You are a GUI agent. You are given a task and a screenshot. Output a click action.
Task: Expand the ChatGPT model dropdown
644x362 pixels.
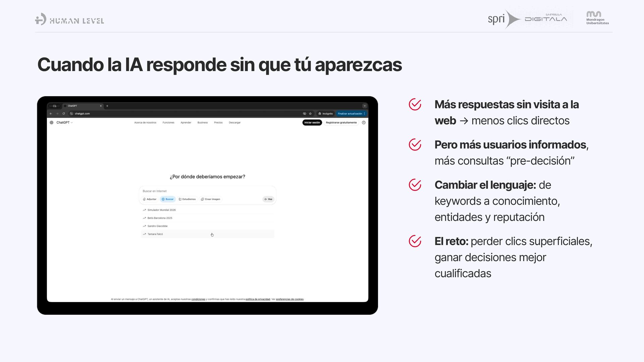64,123
